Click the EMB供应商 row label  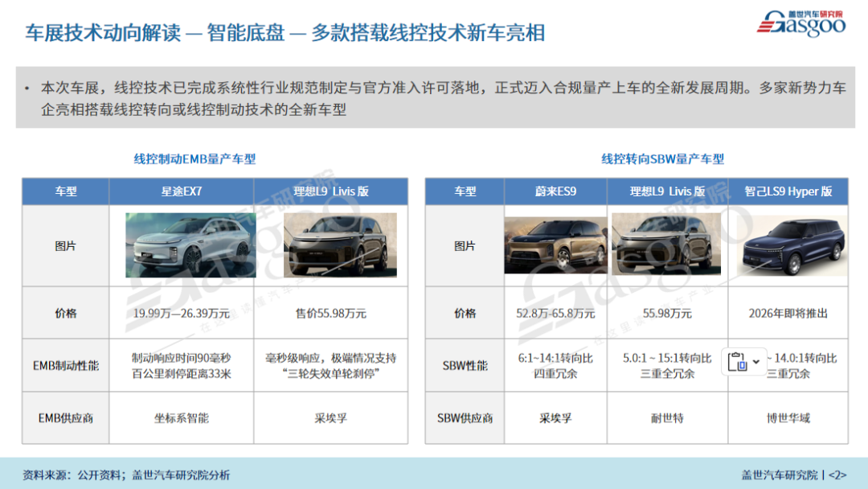coord(66,418)
